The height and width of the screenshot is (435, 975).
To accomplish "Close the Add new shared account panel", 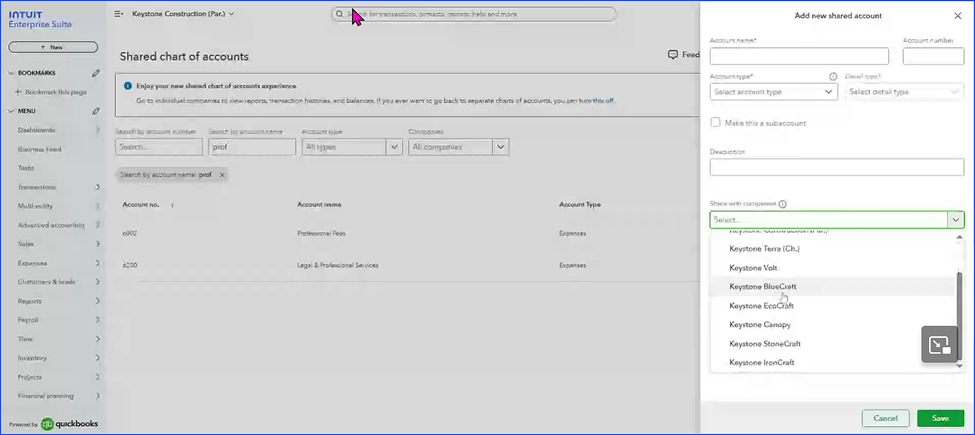I will (x=958, y=16).
